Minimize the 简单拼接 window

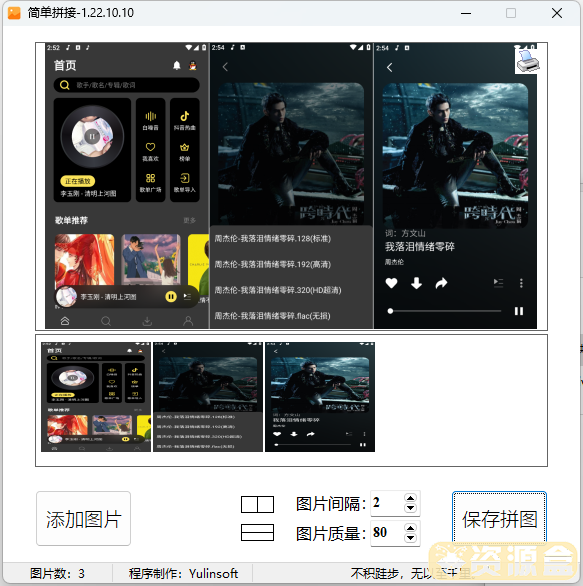[x=466, y=13]
